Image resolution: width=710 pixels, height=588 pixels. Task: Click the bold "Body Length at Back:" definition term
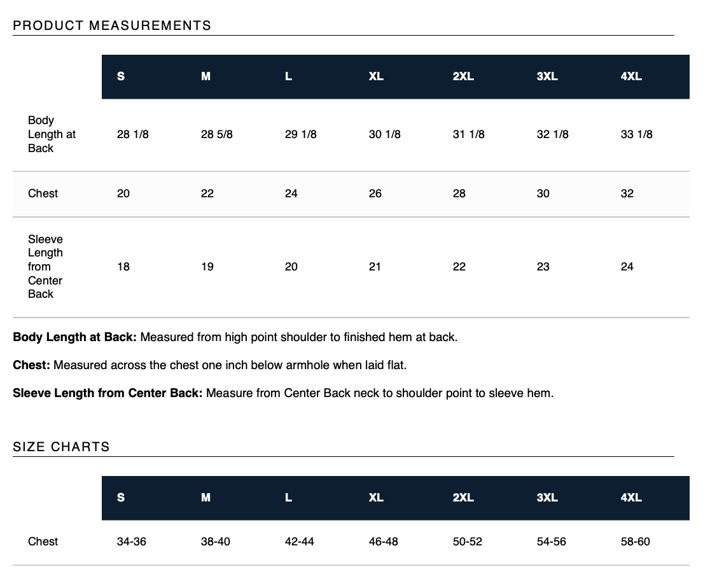coord(74,337)
